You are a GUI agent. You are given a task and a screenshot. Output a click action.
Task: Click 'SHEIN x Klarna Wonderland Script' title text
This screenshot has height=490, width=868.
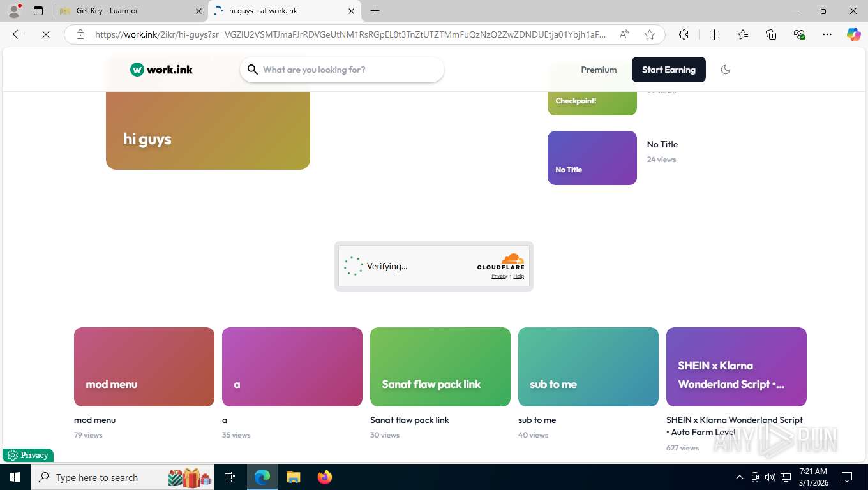(735, 426)
